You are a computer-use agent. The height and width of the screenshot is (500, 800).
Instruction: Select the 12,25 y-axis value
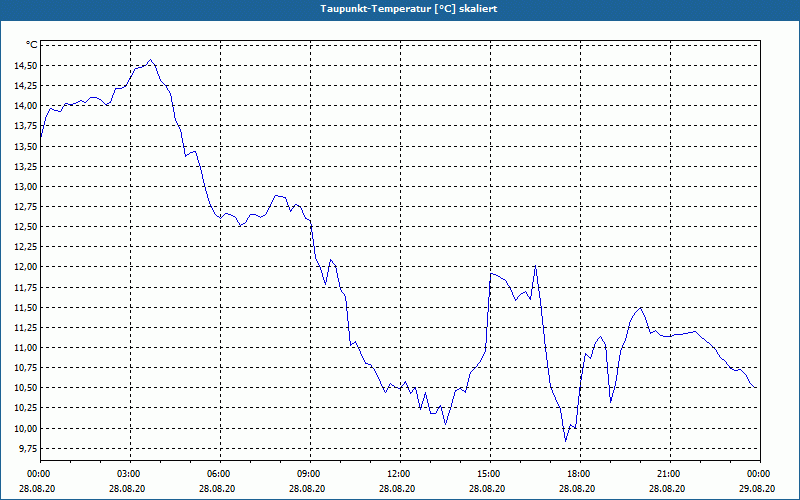point(24,247)
